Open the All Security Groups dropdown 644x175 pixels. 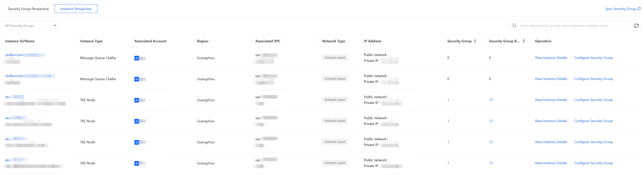tap(31, 25)
